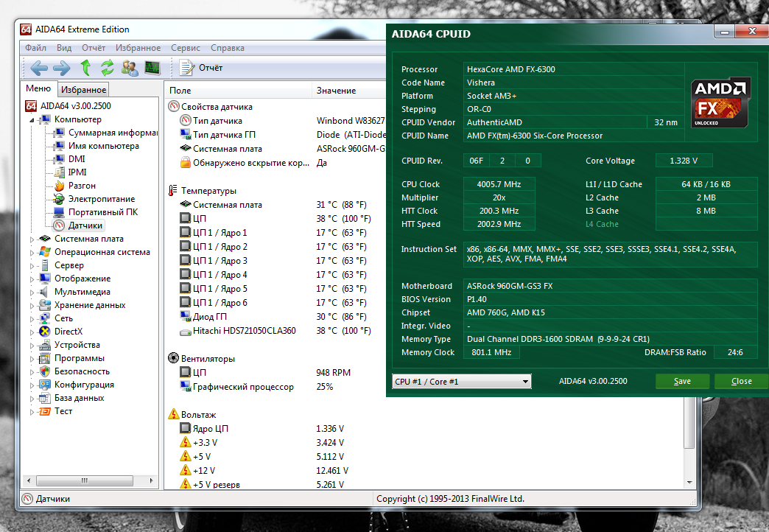This screenshot has width=769, height=532.
Task: Click the Конфигурация icon in tree
Action: (45, 385)
